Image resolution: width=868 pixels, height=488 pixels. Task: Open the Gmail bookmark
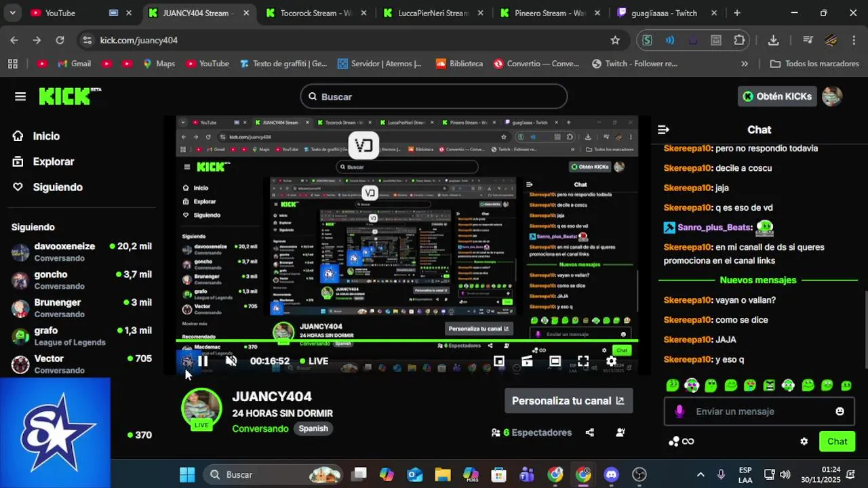click(74, 64)
